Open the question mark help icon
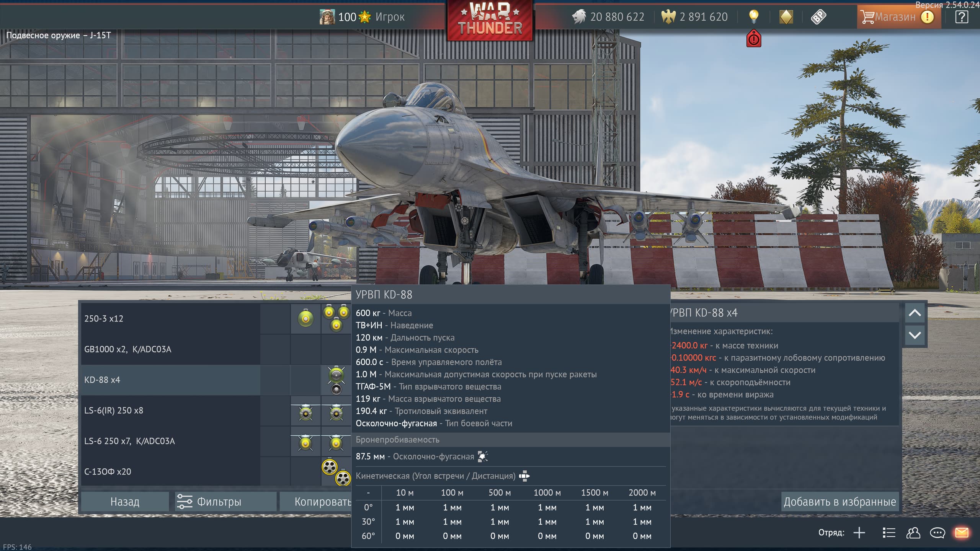The width and height of the screenshot is (980, 551). [x=961, y=17]
